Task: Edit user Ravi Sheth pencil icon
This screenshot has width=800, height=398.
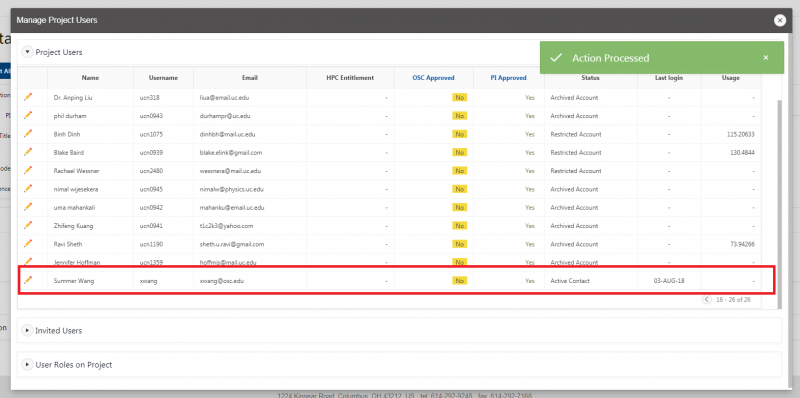Action: tap(28, 243)
